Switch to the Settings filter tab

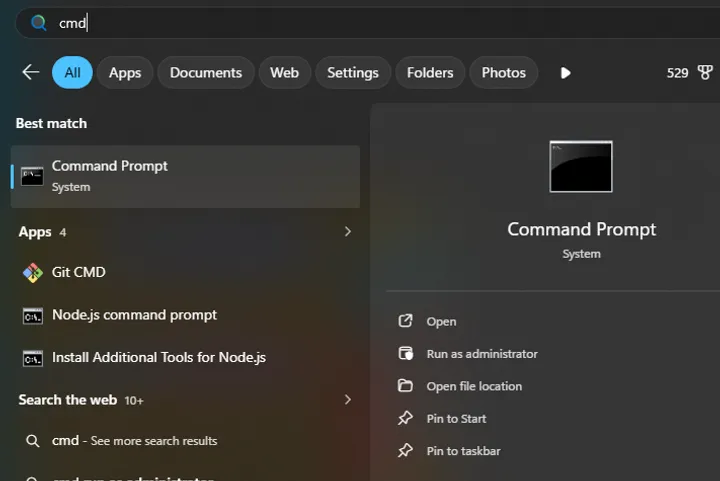352,73
